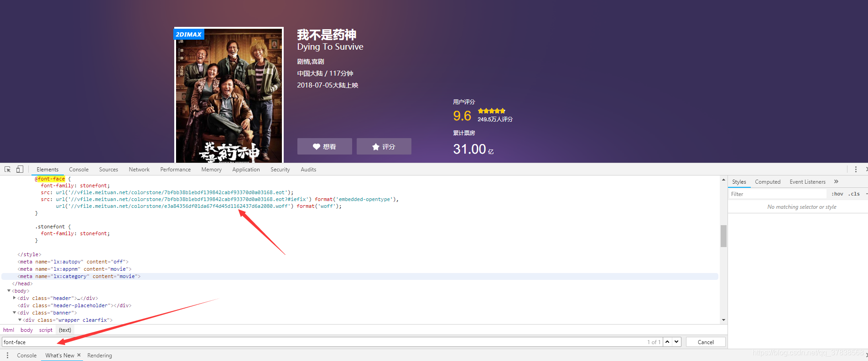Click the five-star rating icons

[x=491, y=111]
